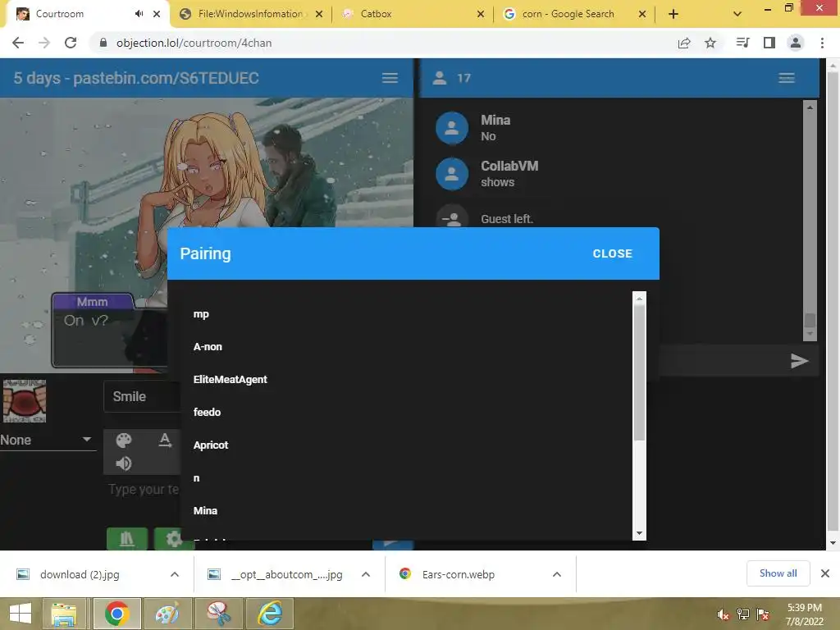Click the text formatting A icon

165,441
